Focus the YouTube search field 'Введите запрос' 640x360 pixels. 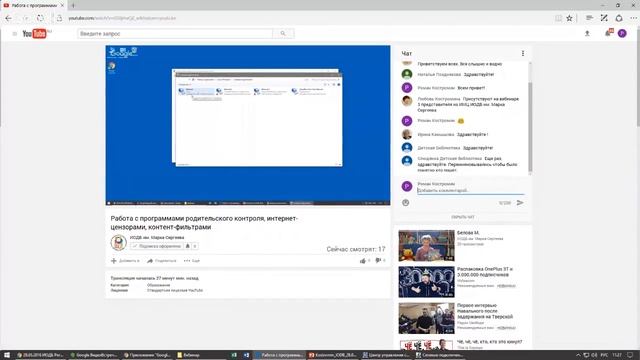click(175, 33)
